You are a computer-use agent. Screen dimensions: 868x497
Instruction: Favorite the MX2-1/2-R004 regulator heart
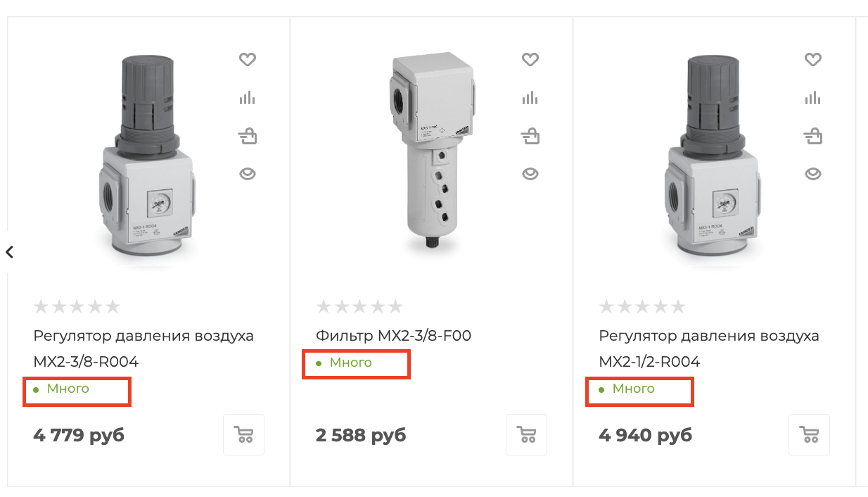(812, 60)
